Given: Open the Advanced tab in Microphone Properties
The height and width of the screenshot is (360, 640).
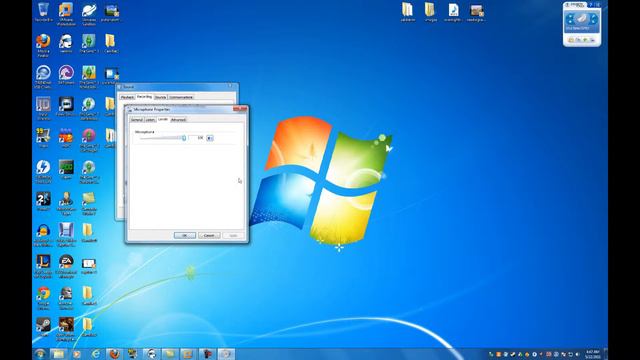Looking at the screenshot, I should (x=178, y=120).
